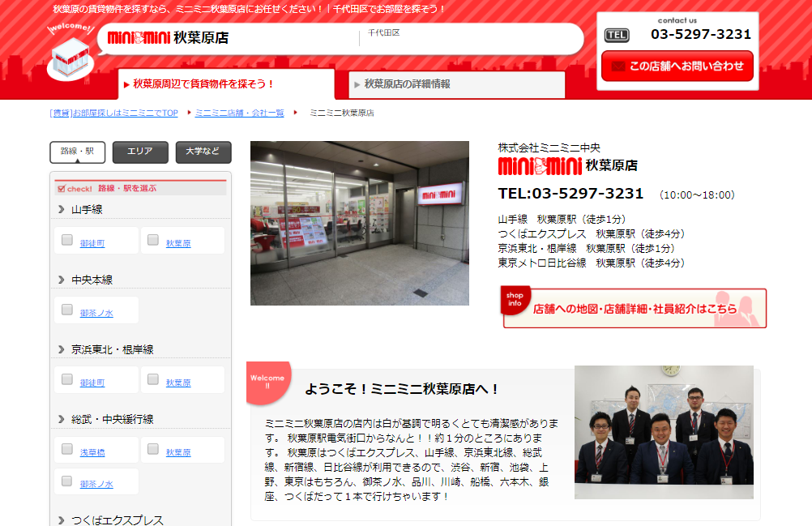
Task: Tick the 浅草橋 checkbox
Action: point(67,449)
